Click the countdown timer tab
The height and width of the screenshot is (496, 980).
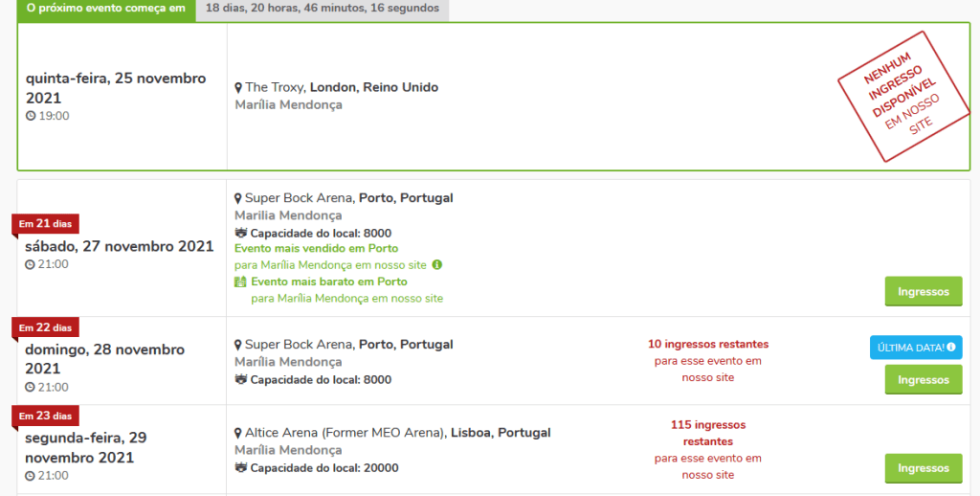coord(323,9)
